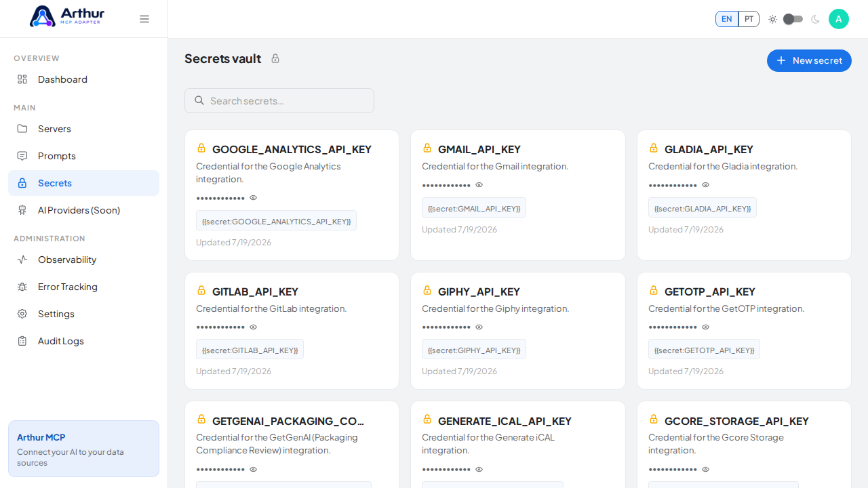Image resolution: width=868 pixels, height=488 pixels.
Task: Open AI Providers (Soon) item
Action: point(83,210)
